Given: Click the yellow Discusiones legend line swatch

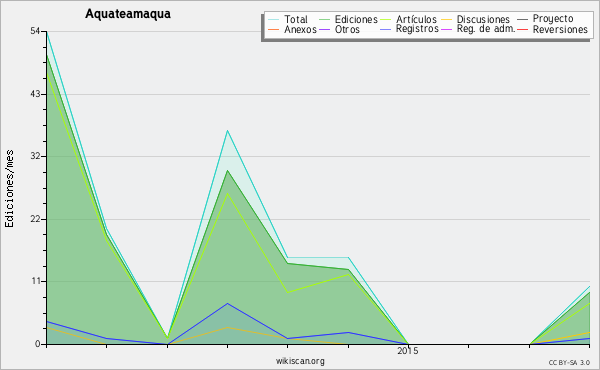Looking at the screenshot, I should tap(447, 20).
